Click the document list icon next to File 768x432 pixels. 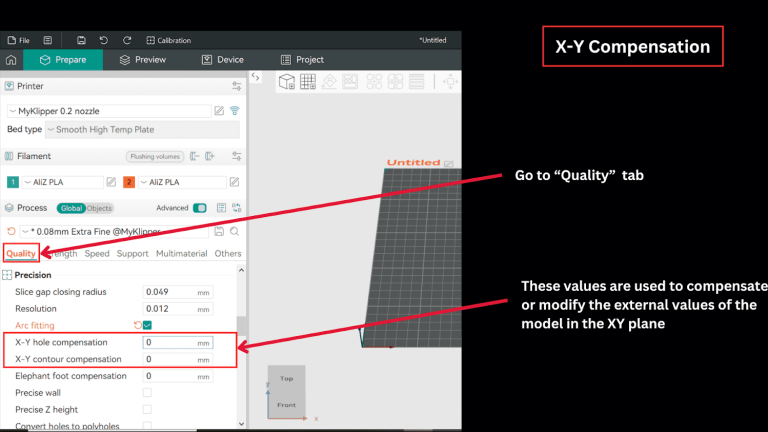point(48,40)
